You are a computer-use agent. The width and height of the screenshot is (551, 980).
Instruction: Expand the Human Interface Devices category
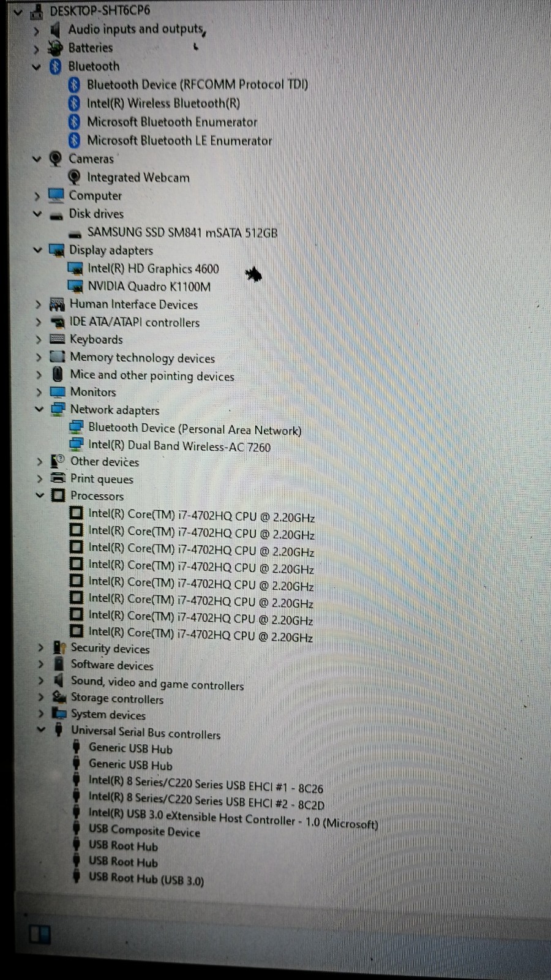[39, 304]
